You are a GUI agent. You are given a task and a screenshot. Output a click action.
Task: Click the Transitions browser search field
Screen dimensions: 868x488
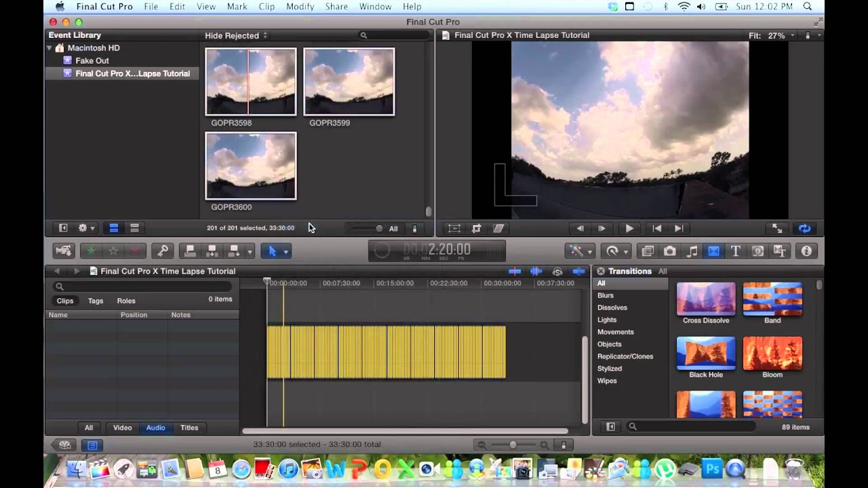coord(691,427)
